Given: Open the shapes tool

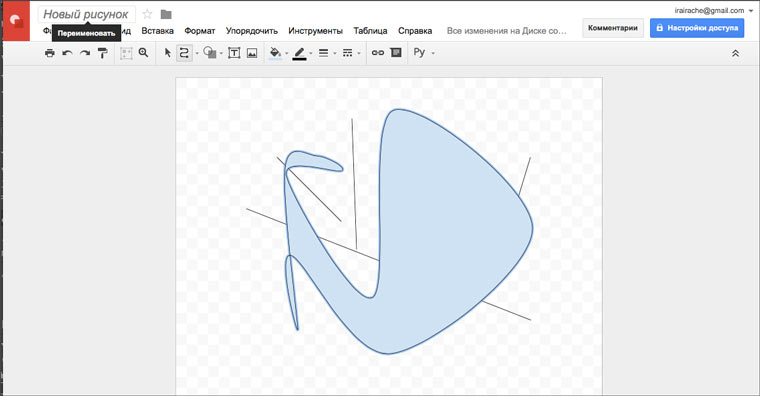Looking at the screenshot, I should [x=210, y=52].
